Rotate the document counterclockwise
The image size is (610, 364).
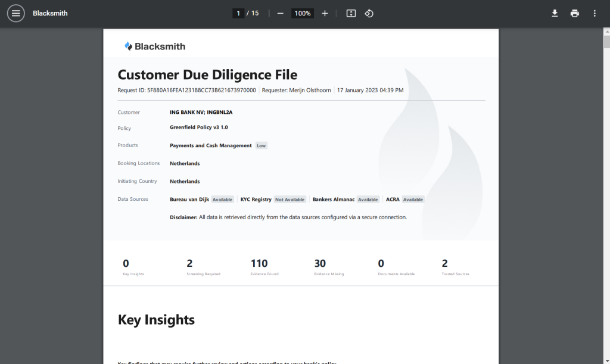(x=369, y=13)
